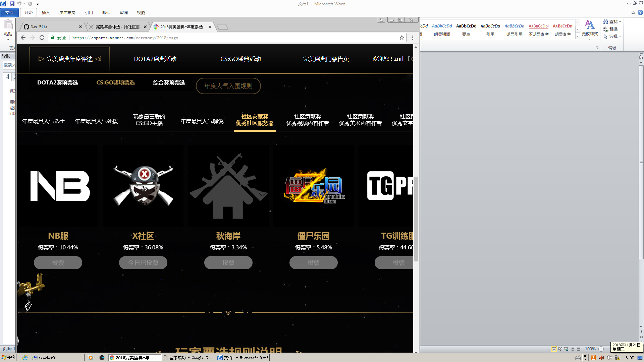Vote for NB服 with 投票 button
The width and height of the screenshot is (644, 362).
click(x=58, y=262)
